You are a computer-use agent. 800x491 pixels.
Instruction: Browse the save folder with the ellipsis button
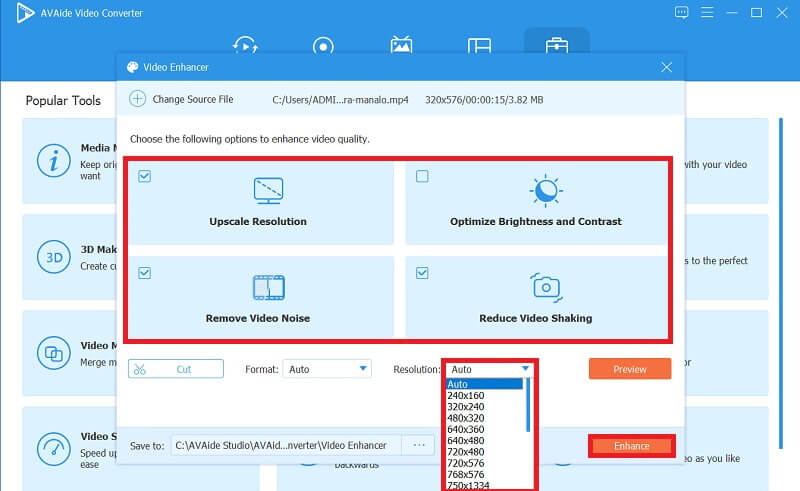(419, 446)
